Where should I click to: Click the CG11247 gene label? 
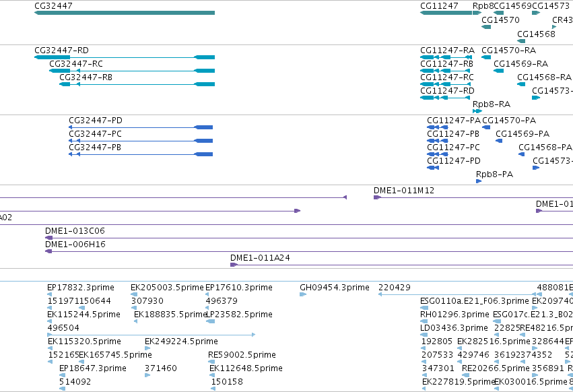439,6
